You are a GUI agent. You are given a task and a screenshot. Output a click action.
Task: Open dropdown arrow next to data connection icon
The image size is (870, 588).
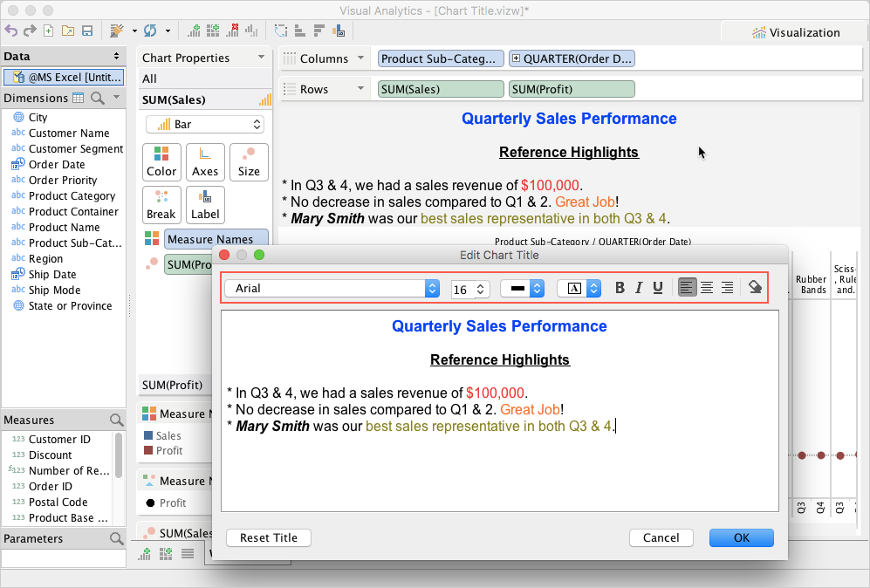134,31
